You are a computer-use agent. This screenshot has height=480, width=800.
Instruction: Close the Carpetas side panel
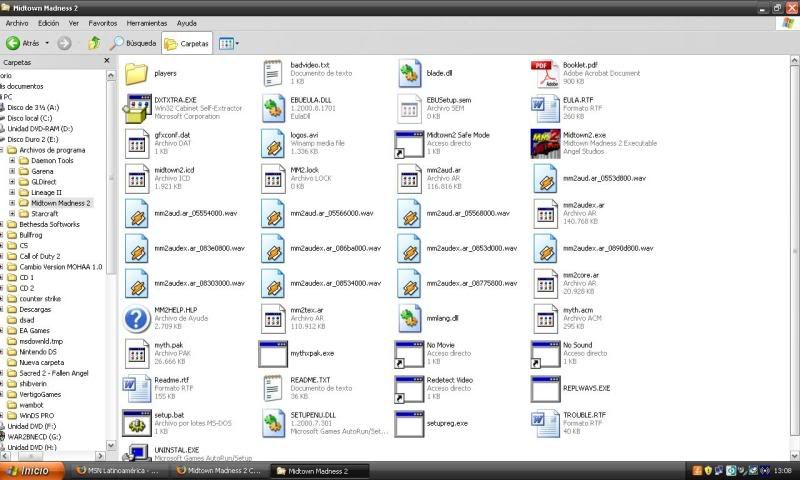click(109, 62)
